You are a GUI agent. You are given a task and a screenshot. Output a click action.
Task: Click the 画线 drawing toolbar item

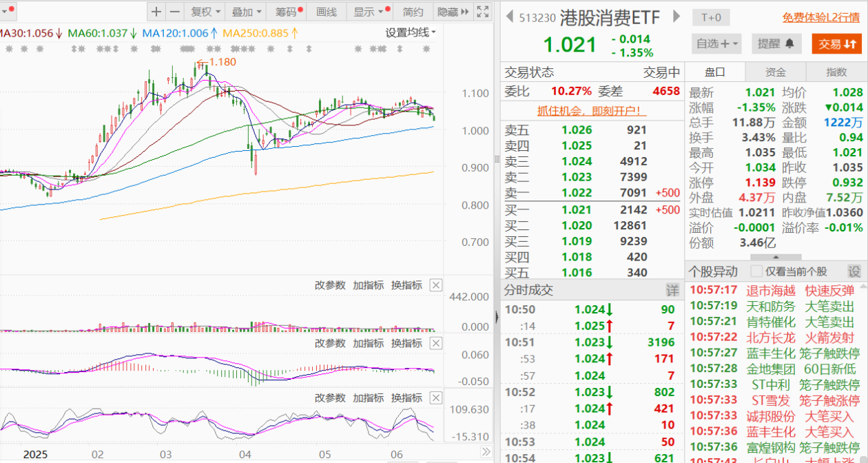tap(327, 11)
